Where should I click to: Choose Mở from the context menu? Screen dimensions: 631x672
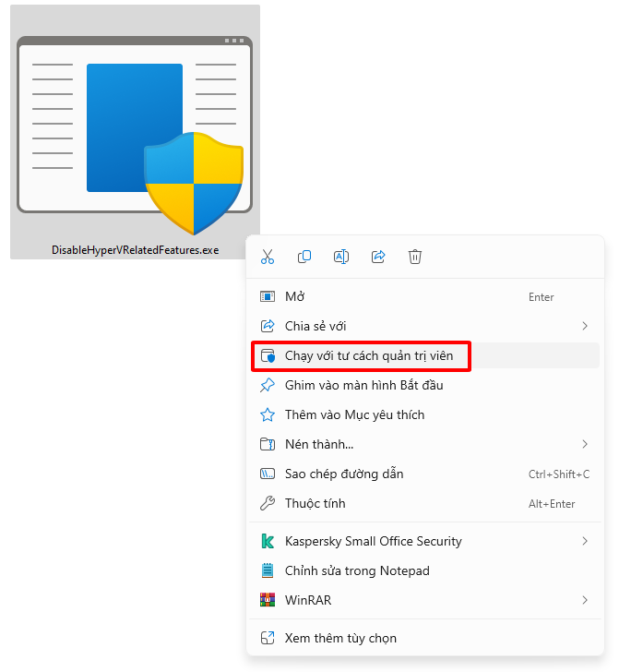(x=425, y=296)
